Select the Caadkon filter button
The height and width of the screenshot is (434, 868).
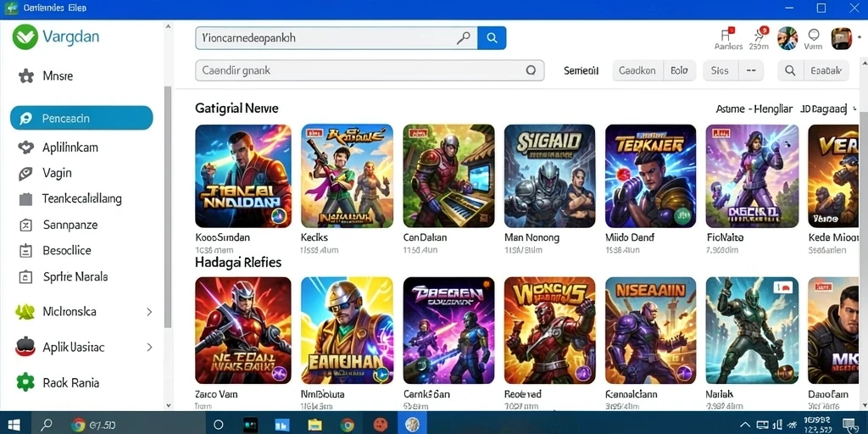pyautogui.click(x=637, y=70)
